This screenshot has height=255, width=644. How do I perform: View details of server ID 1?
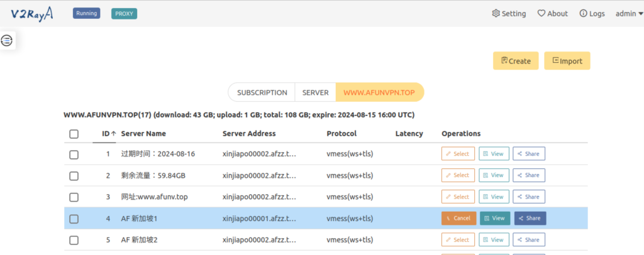pyautogui.click(x=494, y=154)
